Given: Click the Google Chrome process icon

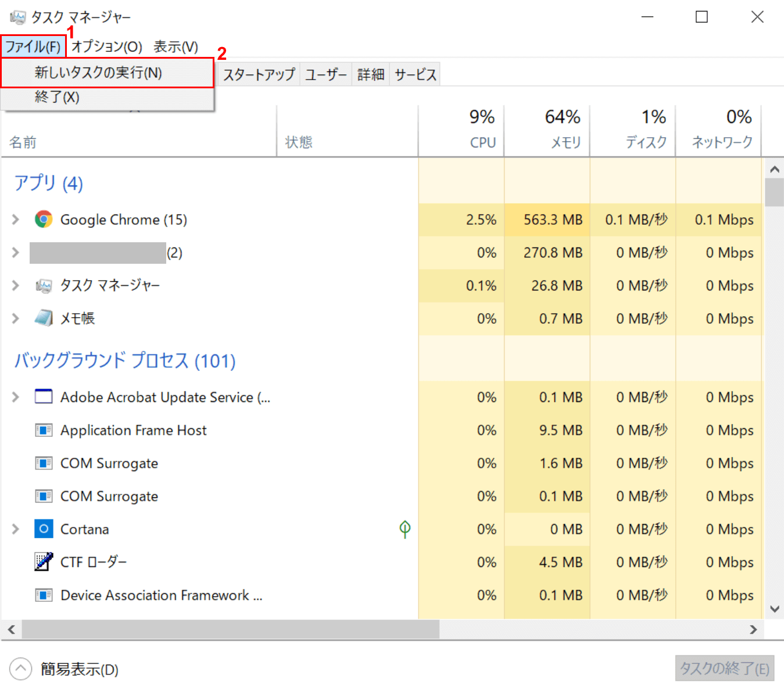Looking at the screenshot, I should (44, 220).
